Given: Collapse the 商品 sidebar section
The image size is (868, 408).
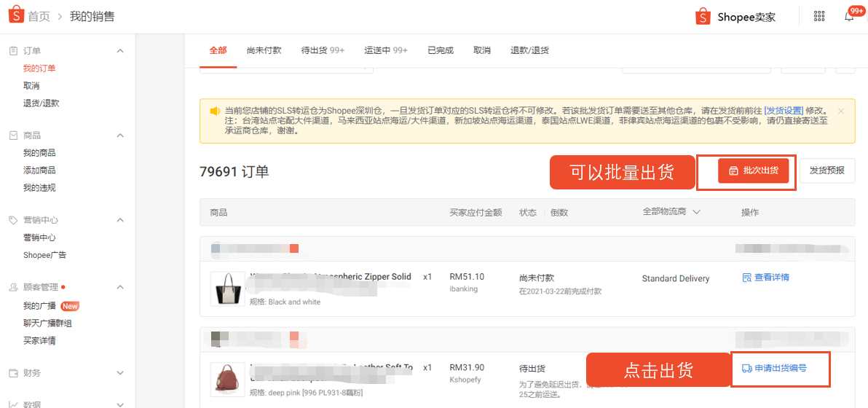Looking at the screenshot, I should point(120,136).
